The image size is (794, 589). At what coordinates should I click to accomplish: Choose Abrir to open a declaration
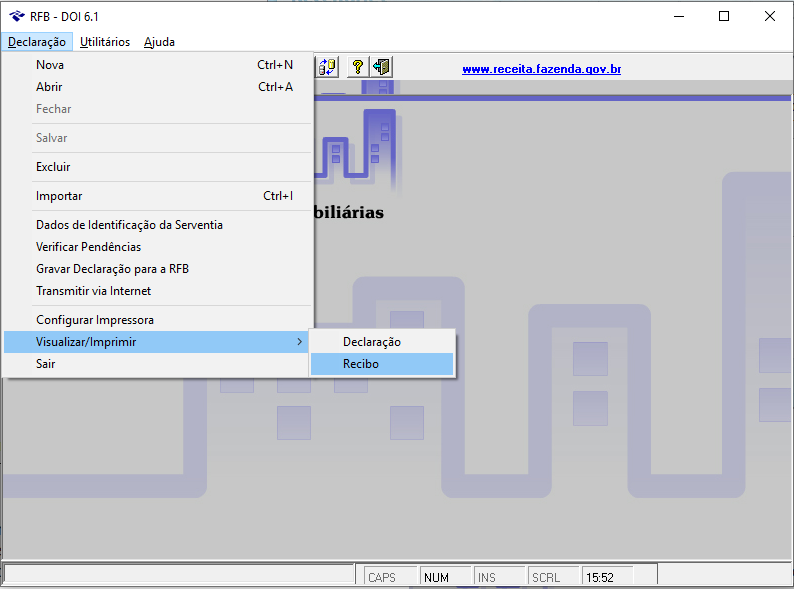click(157, 87)
